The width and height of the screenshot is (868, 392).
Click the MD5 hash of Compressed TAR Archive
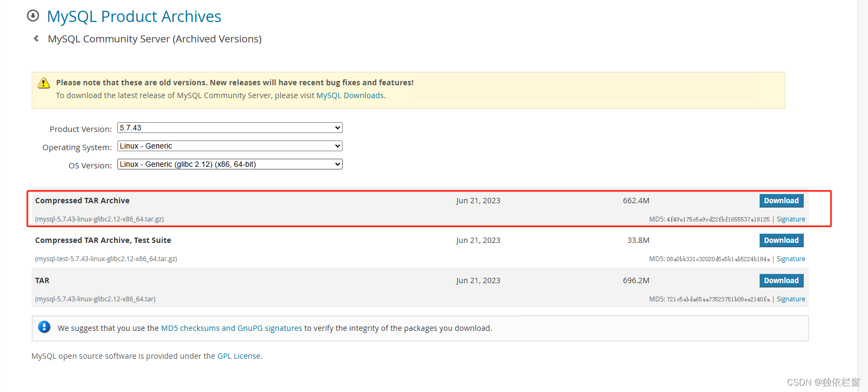tap(718, 219)
